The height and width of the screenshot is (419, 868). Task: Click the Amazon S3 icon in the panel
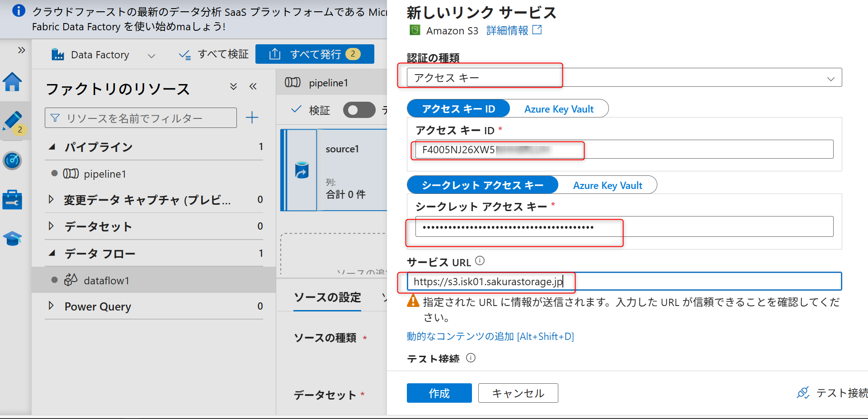click(x=414, y=30)
